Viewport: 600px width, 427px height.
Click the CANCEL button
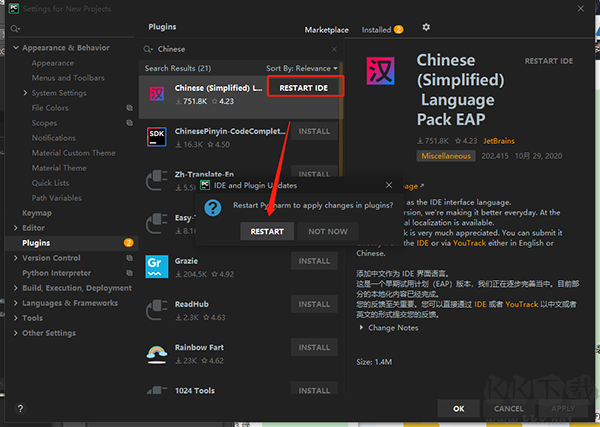pyautogui.click(x=509, y=409)
